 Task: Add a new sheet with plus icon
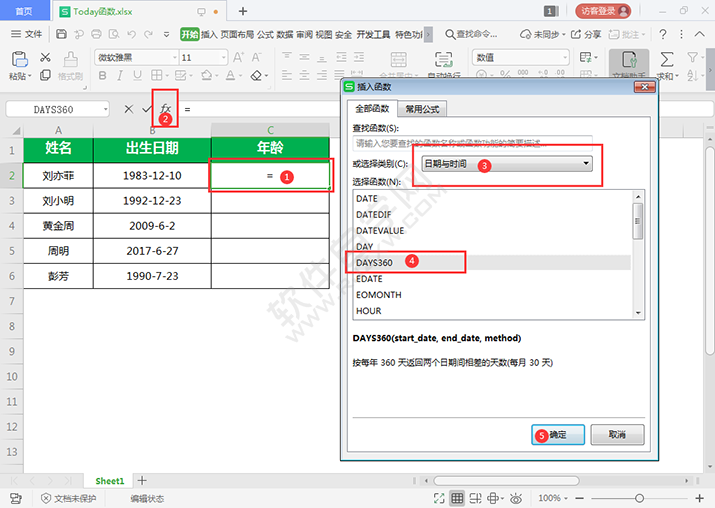[142, 480]
